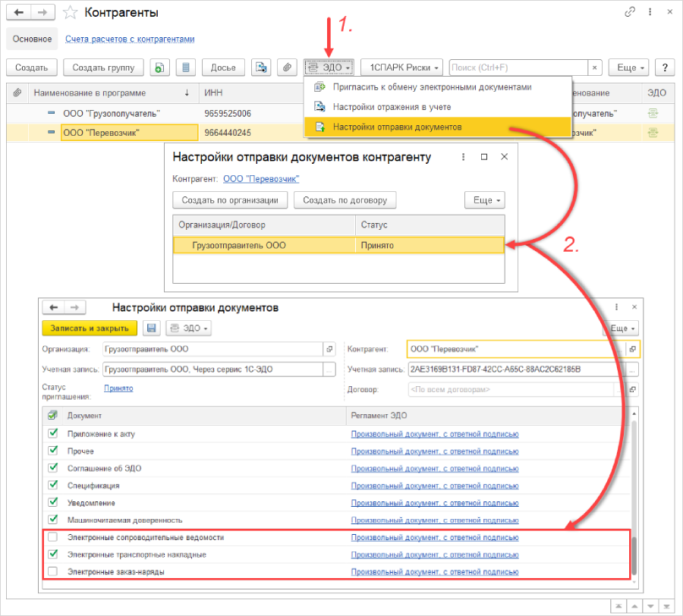This screenshot has height=616, width=683.
Task: Open ЭДО dropdown beside Записать и закрыть
Action: pos(189,328)
